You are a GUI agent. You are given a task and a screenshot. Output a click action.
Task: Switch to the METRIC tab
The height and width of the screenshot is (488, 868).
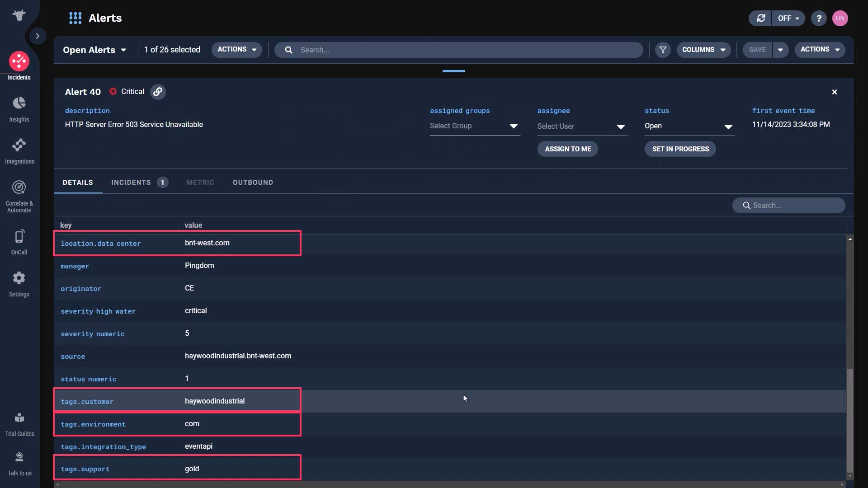click(200, 183)
